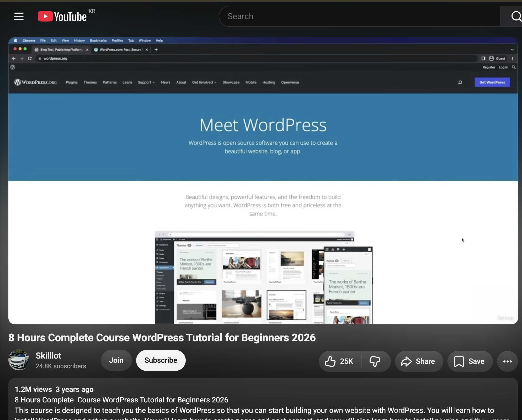
Task: Open a new Chrome tab with plus
Action: (156, 50)
